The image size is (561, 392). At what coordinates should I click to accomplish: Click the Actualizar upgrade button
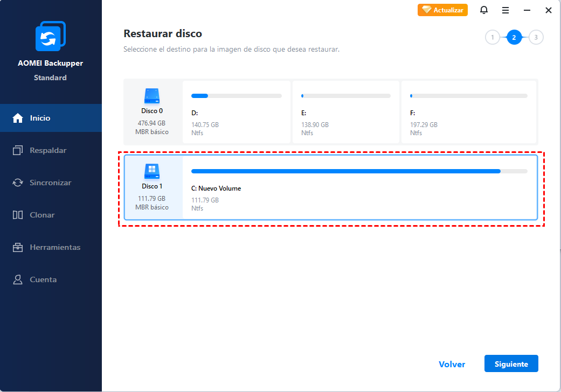442,10
